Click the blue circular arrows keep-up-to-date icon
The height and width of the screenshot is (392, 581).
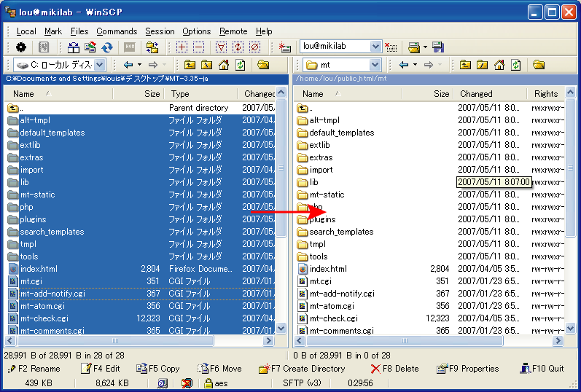[x=107, y=47]
